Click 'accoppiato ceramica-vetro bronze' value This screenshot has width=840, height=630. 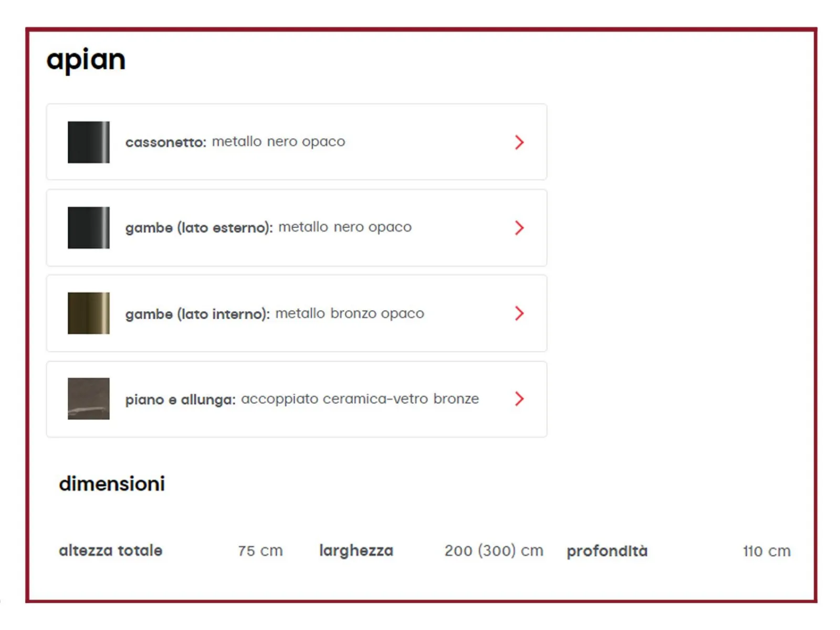pos(360,399)
